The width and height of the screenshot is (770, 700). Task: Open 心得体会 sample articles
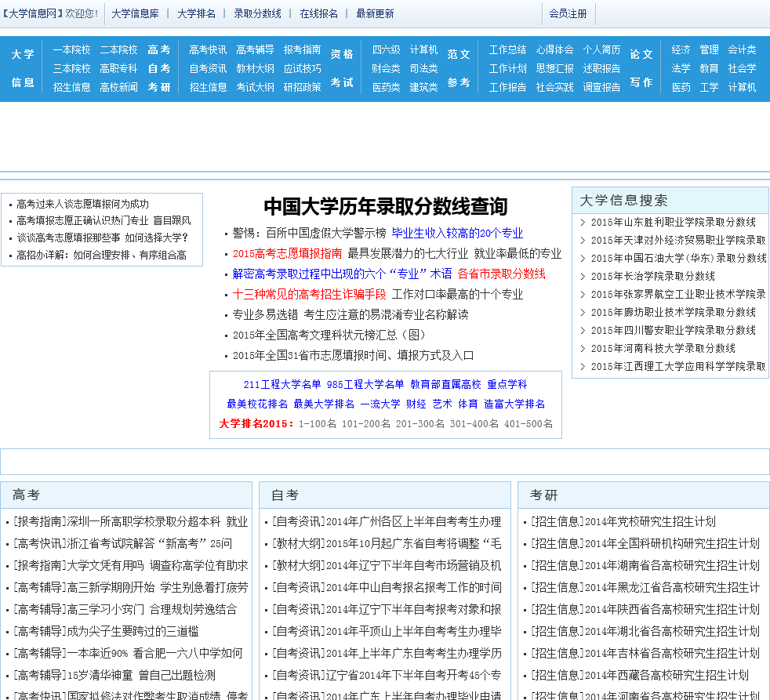pos(554,49)
